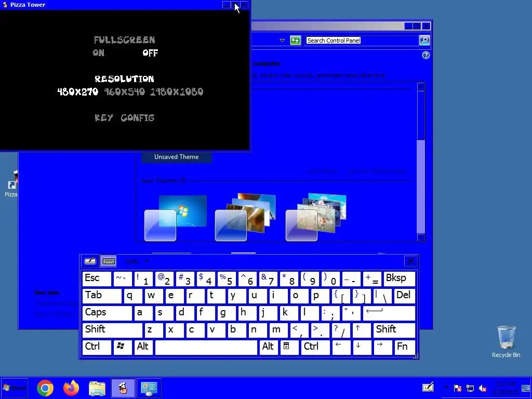Viewport: 532px width, 399px height.
Task: Toggle right Alt key on keyboard
Action: 269,347
